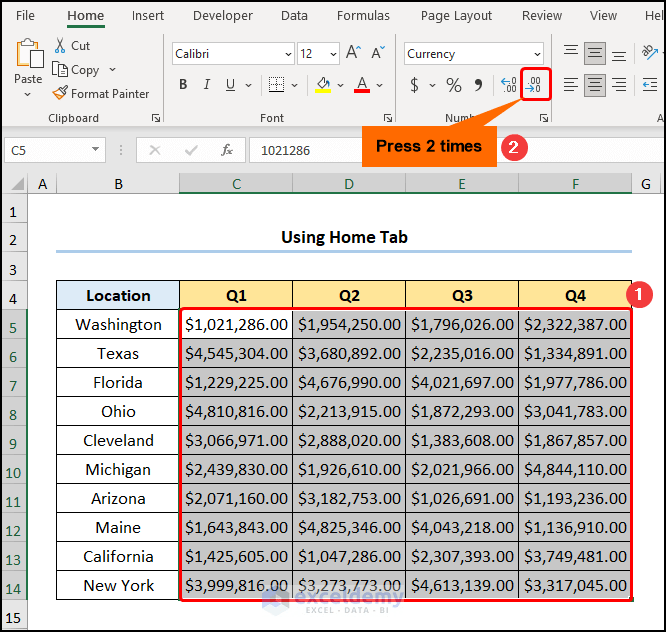
Task: Cancel formula entry X icon
Action: (155, 150)
